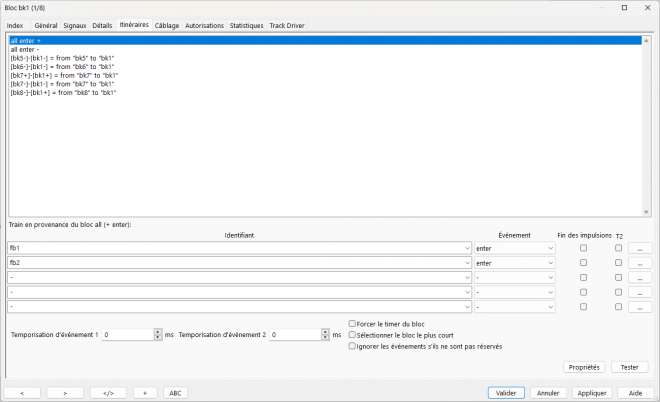This screenshot has width=660, height=402.
Task: Select the 'all enter +' list row
Action: click(325, 41)
